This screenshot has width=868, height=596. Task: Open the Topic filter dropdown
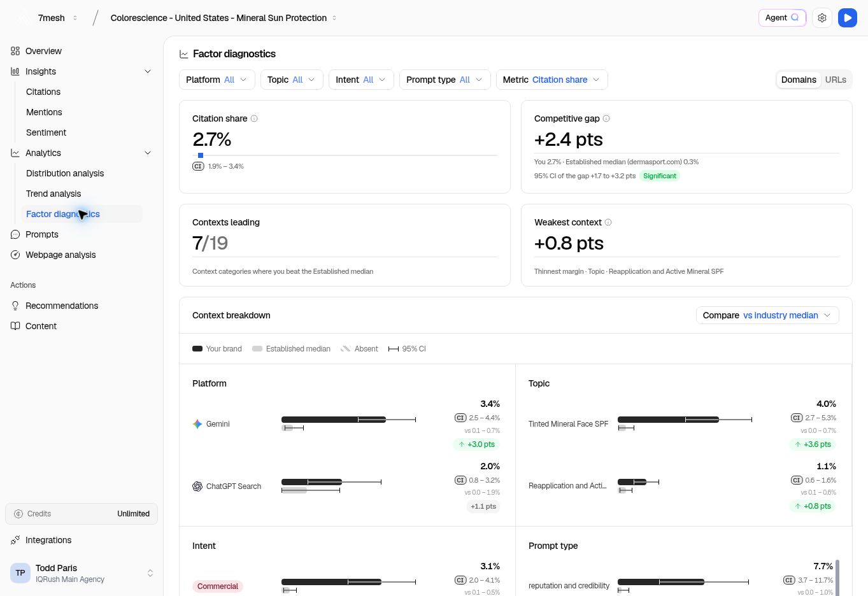pos(292,80)
